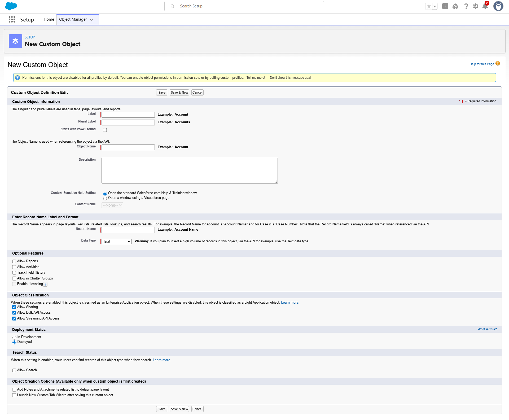The image size is (509, 420).
Task: Click the top Cancel button
Action: click(197, 93)
